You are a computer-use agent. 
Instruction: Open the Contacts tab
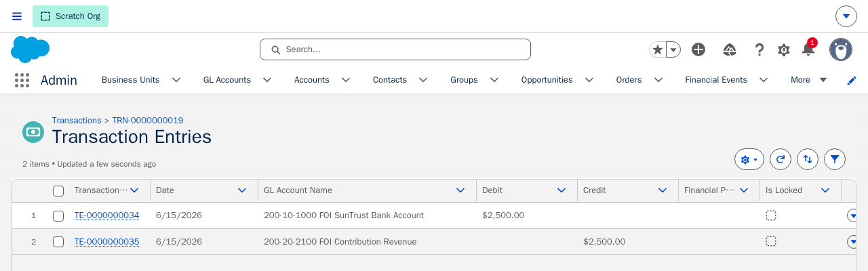(x=390, y=80)
